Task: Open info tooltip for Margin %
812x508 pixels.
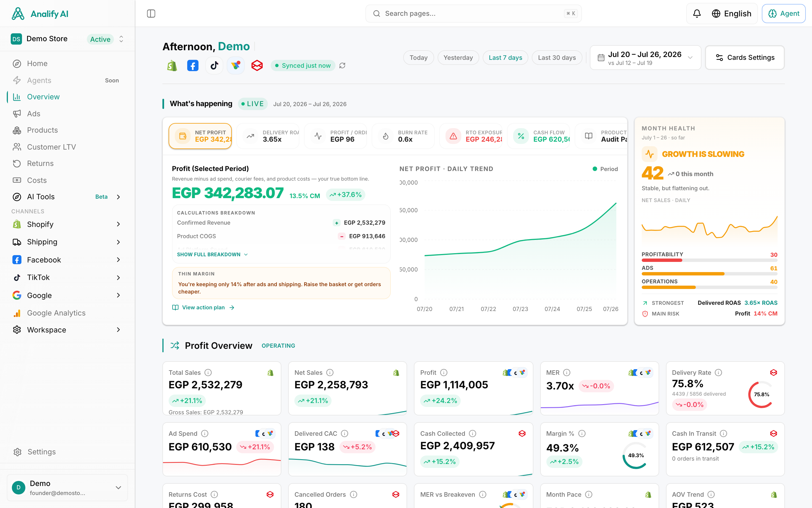Action: (x=582, y=434)
